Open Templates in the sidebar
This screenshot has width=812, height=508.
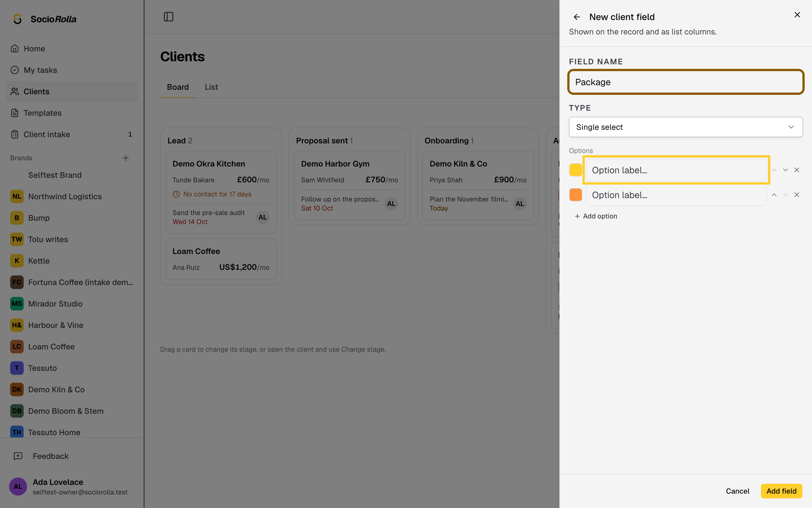coord(72,113)
